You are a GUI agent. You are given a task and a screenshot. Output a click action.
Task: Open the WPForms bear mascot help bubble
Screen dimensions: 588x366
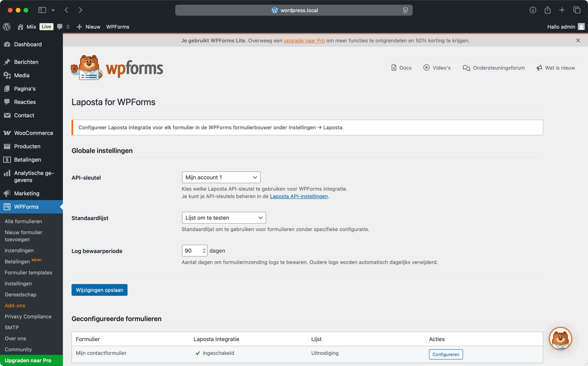coord(560,338)
